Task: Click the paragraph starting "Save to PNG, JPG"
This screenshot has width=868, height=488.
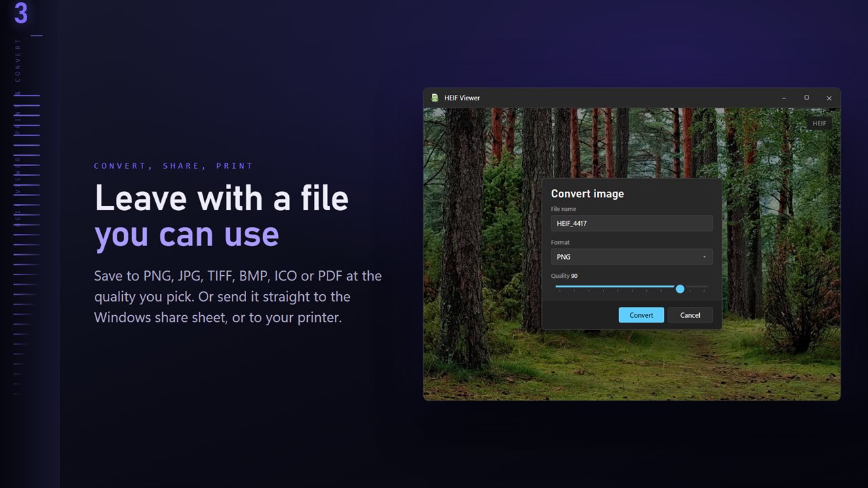Action: point(238,296)
